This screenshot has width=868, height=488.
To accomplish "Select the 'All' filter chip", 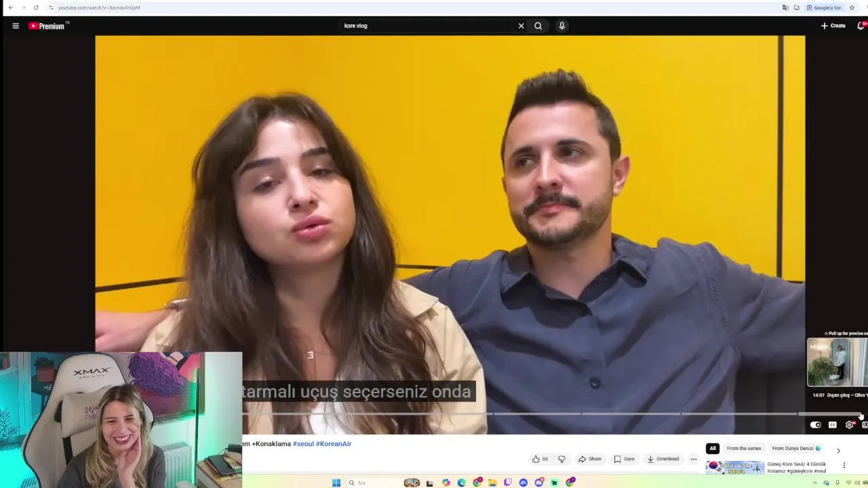I will click(x=713, y=448).
